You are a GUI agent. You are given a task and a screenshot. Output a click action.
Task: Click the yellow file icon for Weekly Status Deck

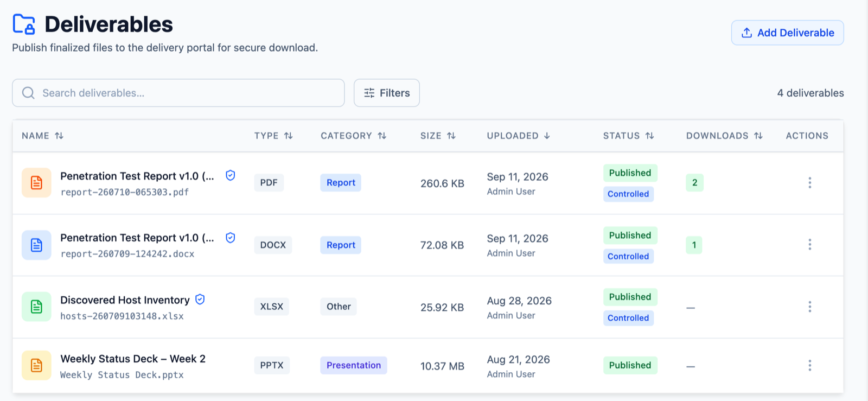pos(36,365)
